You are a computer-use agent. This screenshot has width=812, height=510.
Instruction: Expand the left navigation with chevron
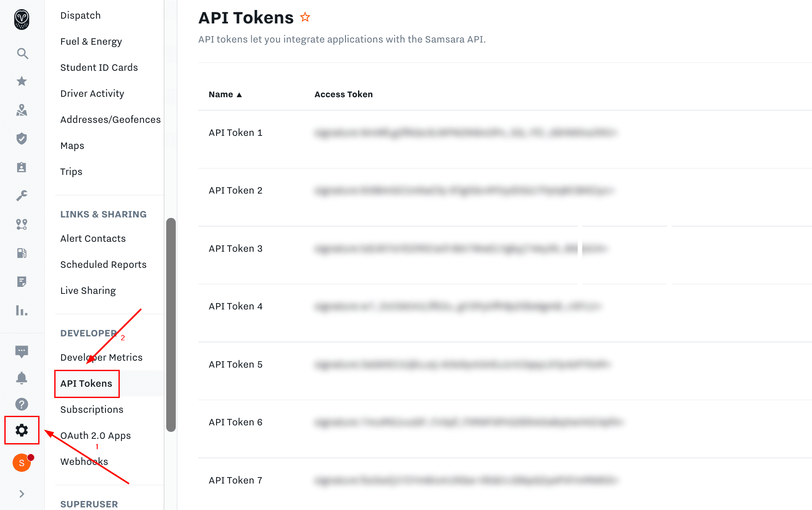pyautogui.click(x=22, y=494)
